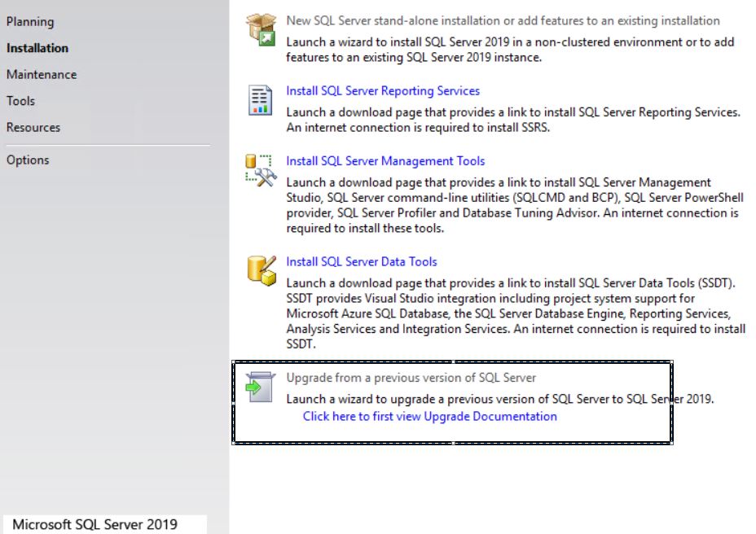
Task: Click the SQL Server Data Tools database icon
Action: tap(262, 270)
